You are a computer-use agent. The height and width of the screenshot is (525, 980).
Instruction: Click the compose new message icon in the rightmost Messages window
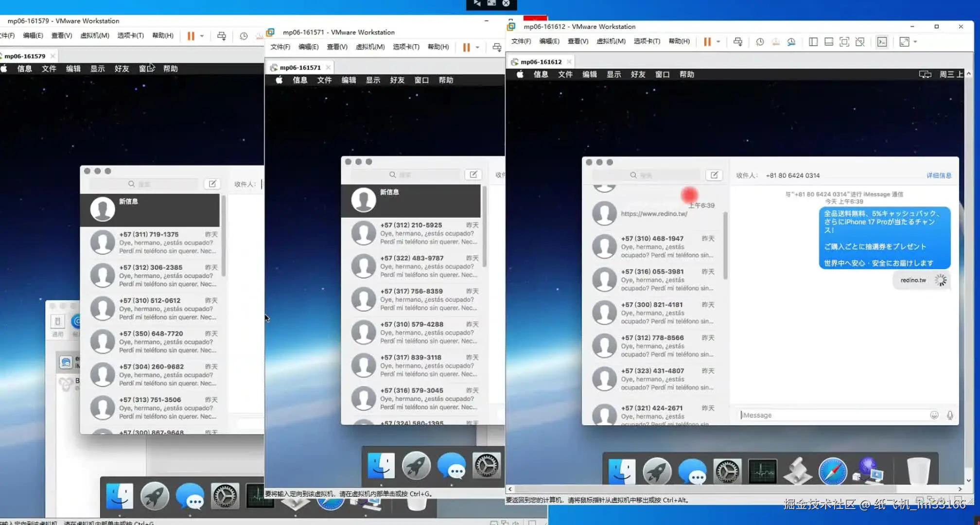point(714,175)
